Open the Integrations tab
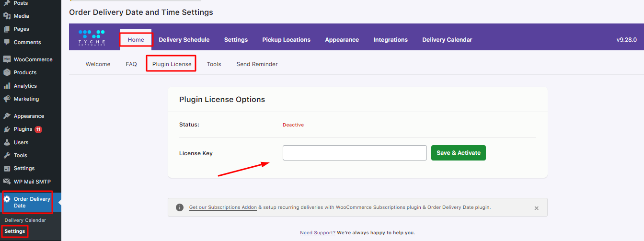Image resolution: width=644 pixels, height=241 pixels. point(391,40)
